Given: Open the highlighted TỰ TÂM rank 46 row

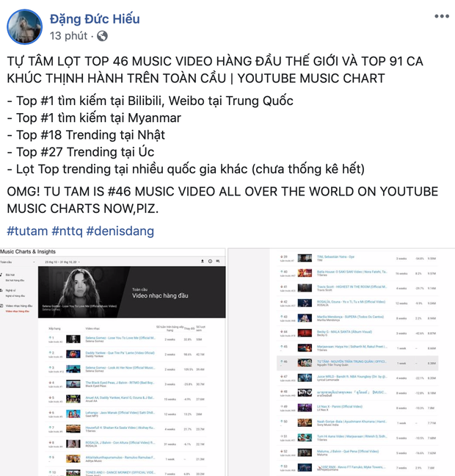Looking at the screenshot, I should pos(357,363).
